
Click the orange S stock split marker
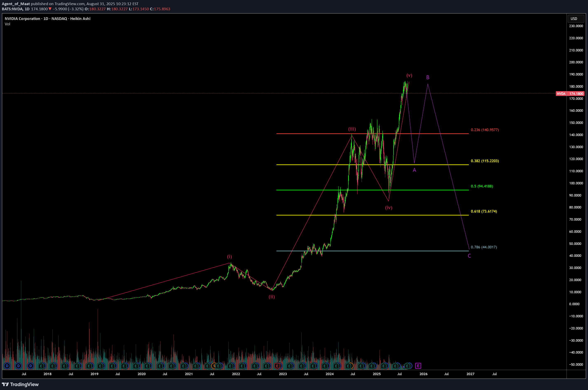click(214, 366)
